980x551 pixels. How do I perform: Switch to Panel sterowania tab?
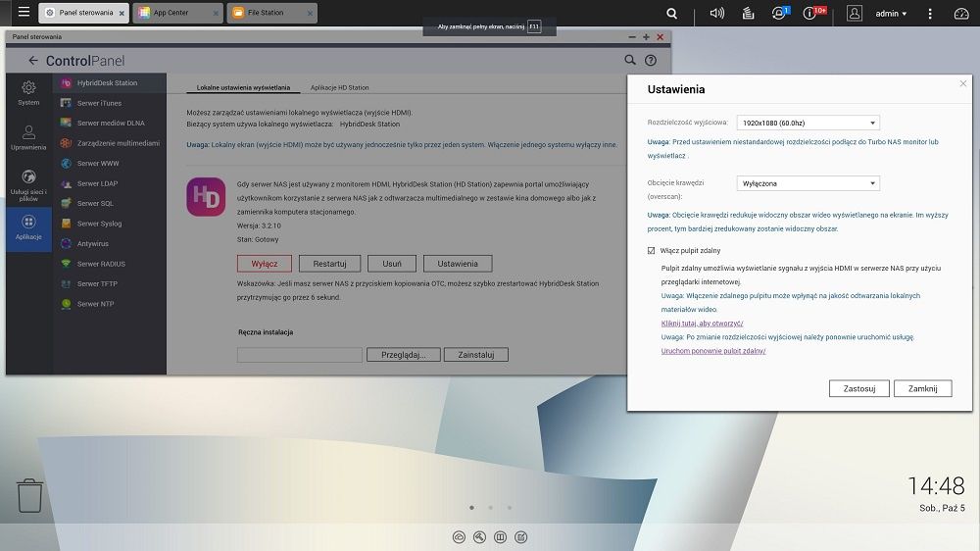click(83, 13)
